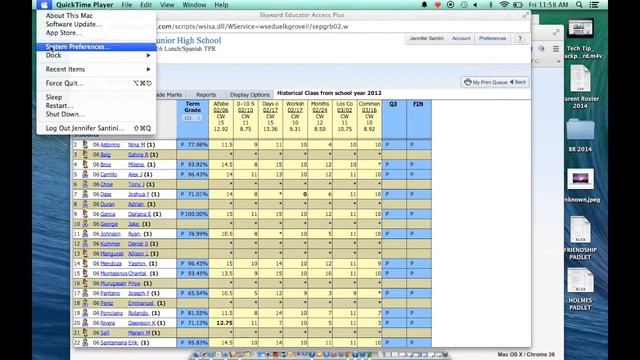Click the Back button

pyautogui.click(x=518, y=82)
